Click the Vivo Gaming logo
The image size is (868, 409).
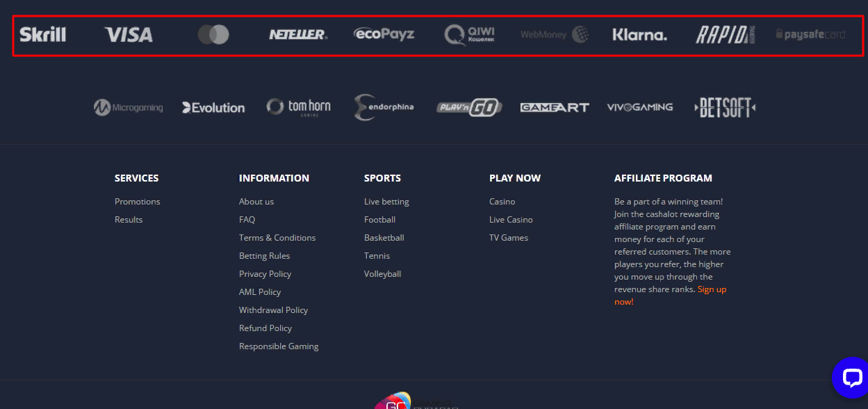click(x=640, y=107)
